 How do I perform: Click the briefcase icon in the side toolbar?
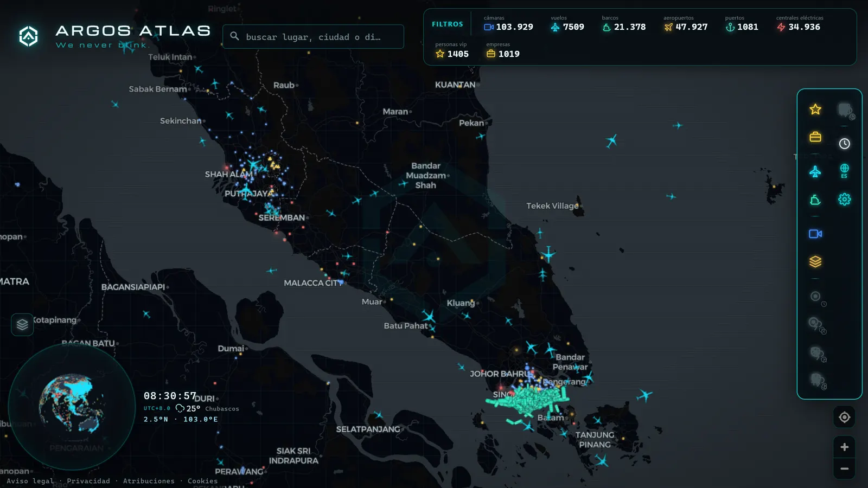pos(815,137)
